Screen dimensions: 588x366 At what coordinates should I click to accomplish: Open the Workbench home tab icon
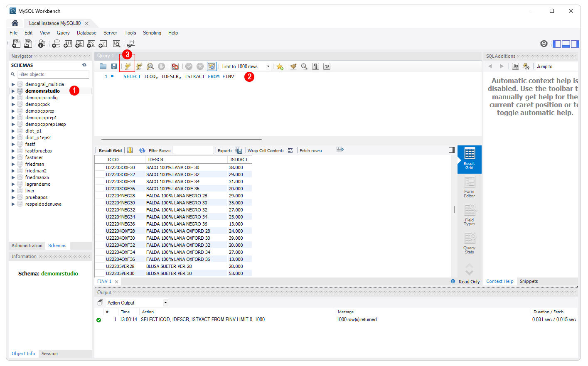coord(15,23)
